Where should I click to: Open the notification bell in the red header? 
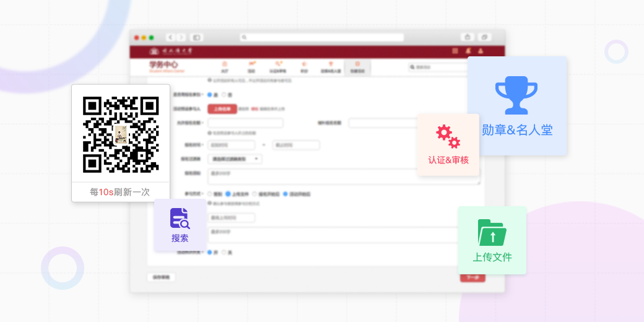tap(468, 51)
